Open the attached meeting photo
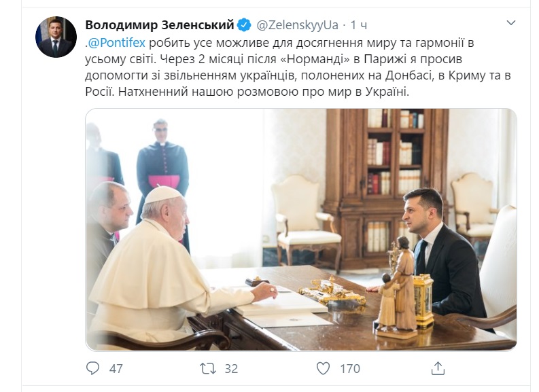 click(301, 230)
